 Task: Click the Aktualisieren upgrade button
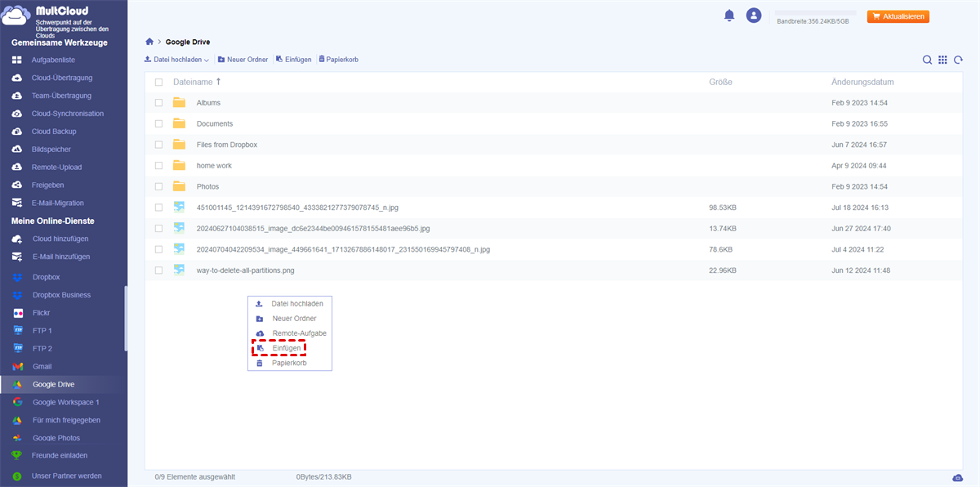(x=898, y=16)
